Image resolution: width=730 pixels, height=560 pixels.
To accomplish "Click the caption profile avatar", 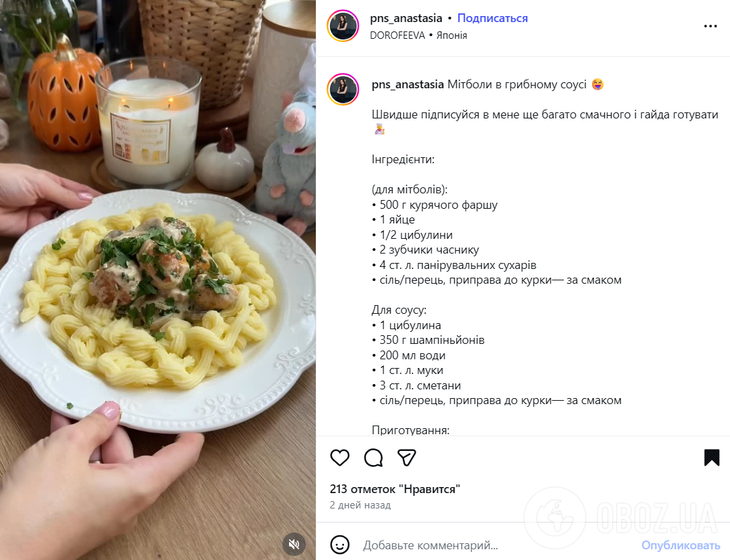I will 343,90.
